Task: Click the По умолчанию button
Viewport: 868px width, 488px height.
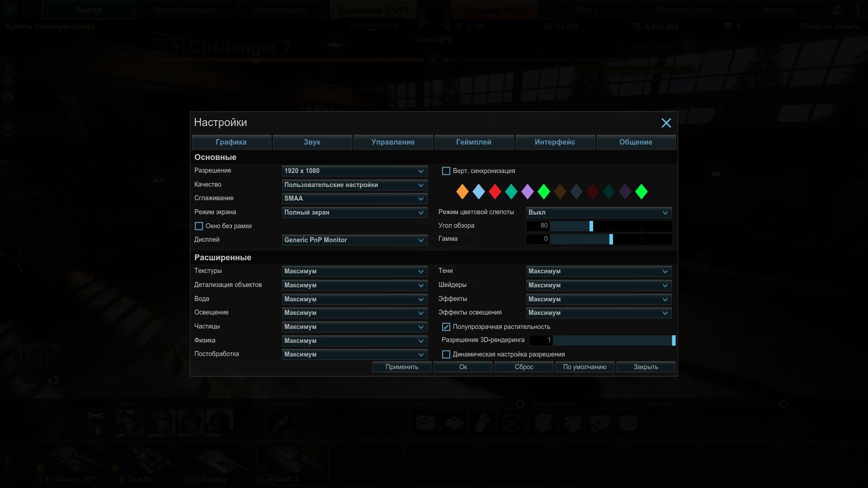Action: point(585,367)
